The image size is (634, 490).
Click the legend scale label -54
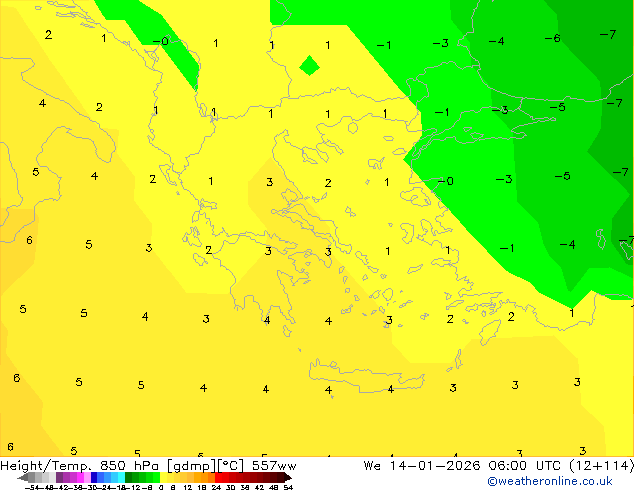click(x=32, y=487)
